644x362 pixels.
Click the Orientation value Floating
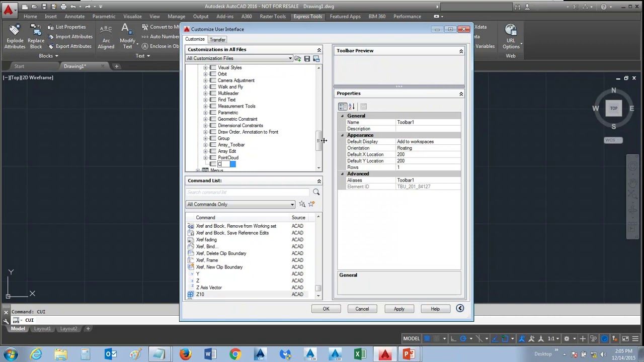[428, 148]
